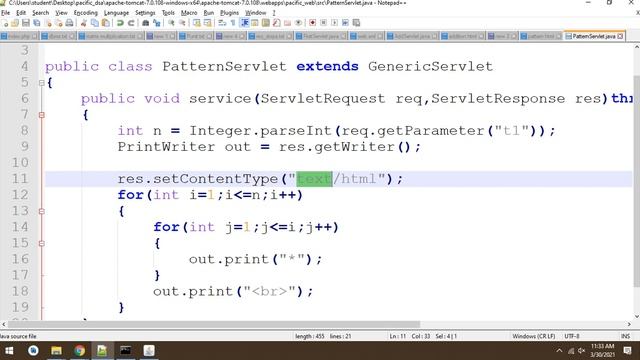Click the Ln 11 Col 33 status field
This screenshot has height=360, width=640.
[x=423, y=336]
